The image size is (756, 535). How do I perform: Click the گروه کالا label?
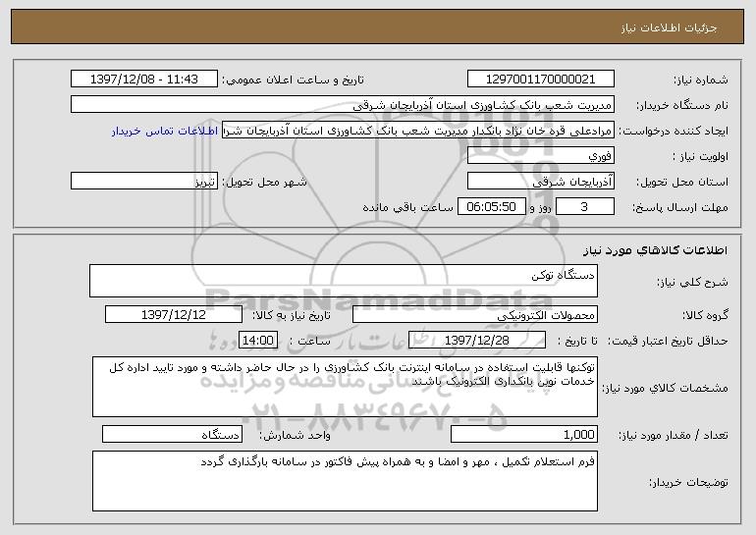(705, 315)
